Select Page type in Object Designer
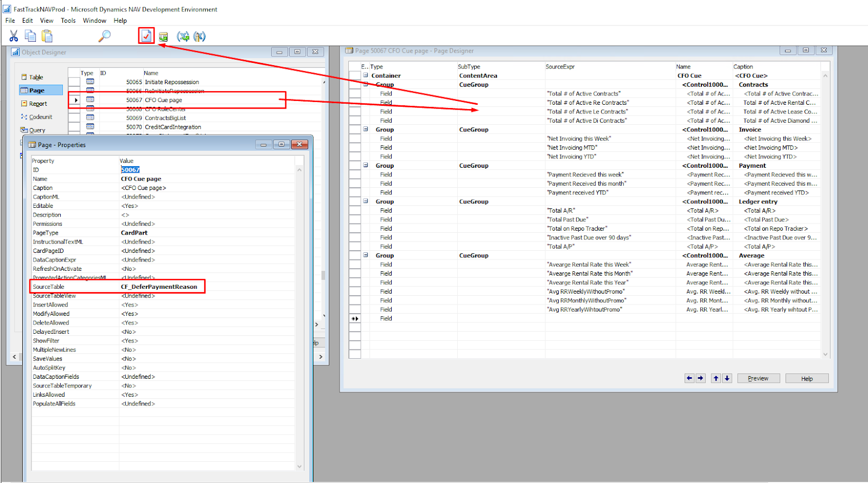The height and width of the screenshot is (483, 868). (41, 90)
